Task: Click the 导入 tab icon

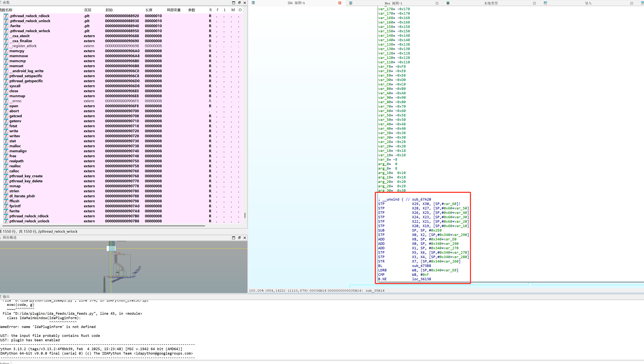Action: tap(545, 3)
